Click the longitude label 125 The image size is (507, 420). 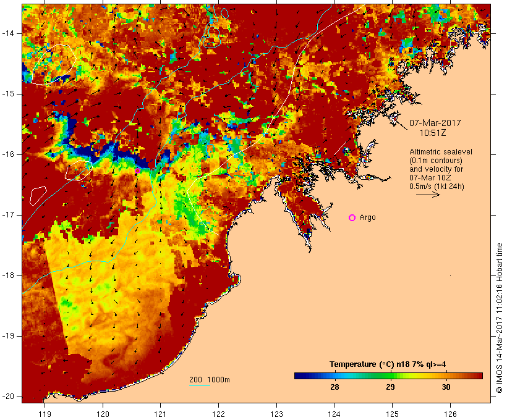(x=392, y=414)
